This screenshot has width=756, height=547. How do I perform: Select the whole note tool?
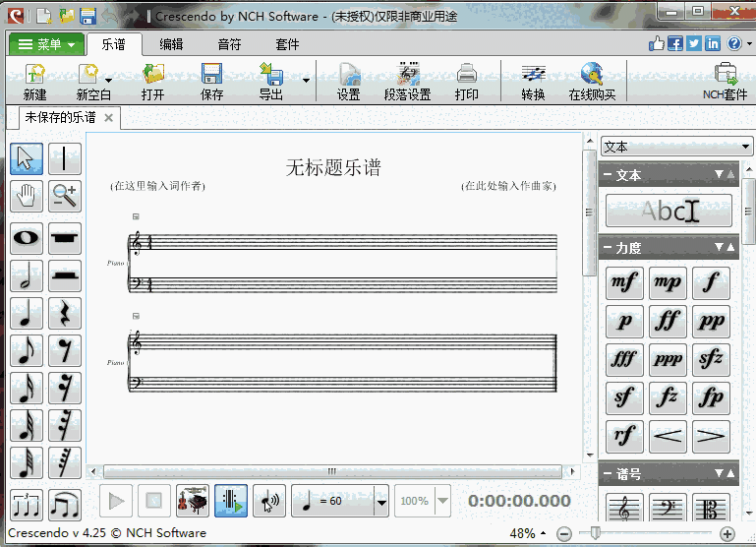pyautogui.click(x=27, y=238)
